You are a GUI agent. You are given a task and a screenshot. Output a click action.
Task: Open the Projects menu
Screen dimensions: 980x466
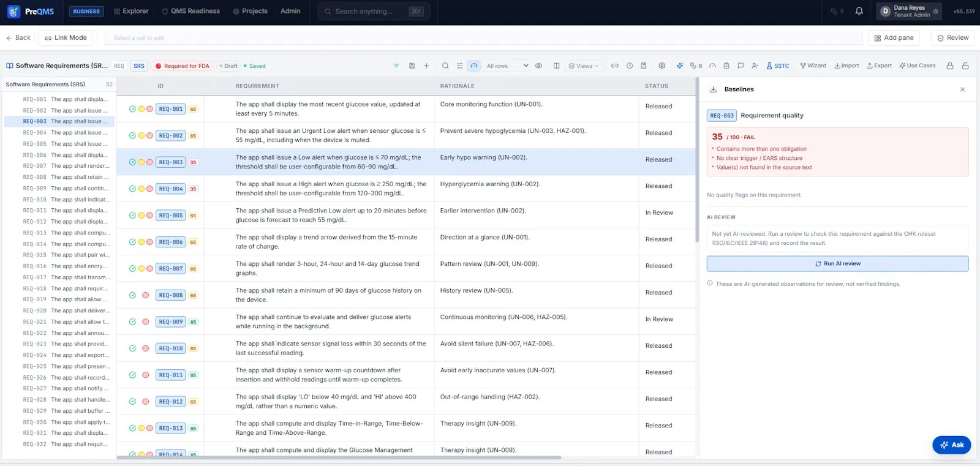tap(250, 11)
